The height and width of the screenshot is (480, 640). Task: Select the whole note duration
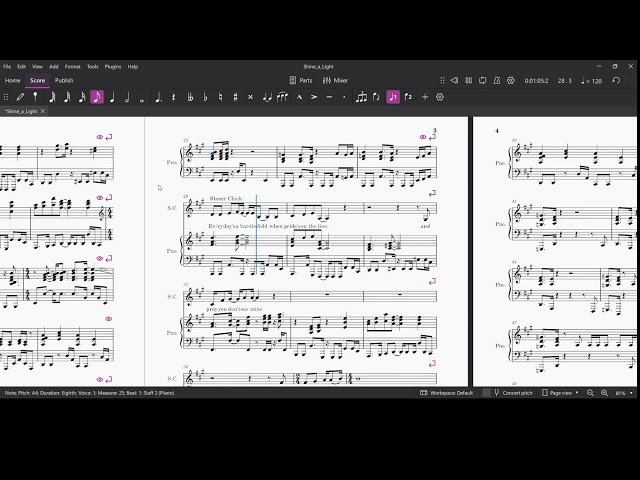[142, 98]
